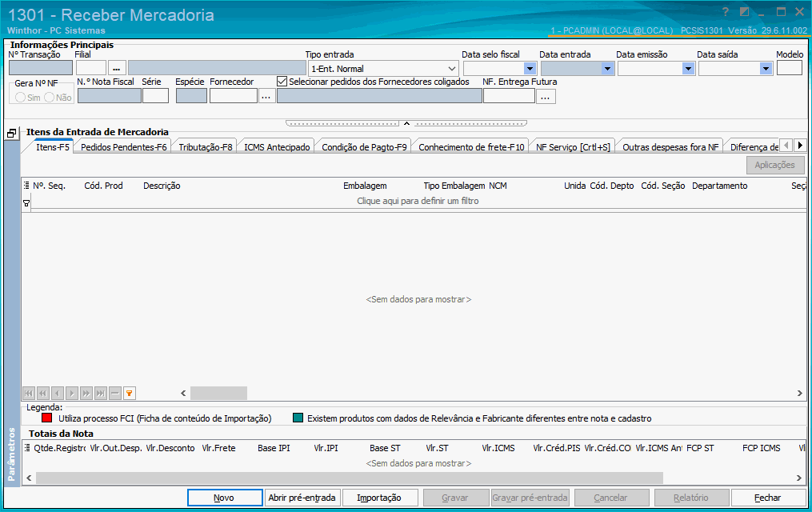Click Descrição column header
The width and height of the screenshot is (812, 512).
pyautogui.click(x=162, y=186)
